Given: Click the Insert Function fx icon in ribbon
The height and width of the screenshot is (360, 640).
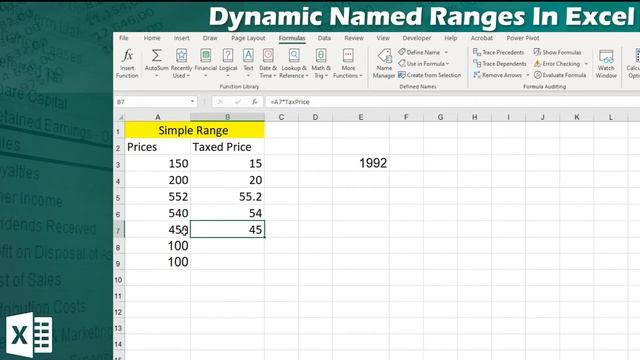Looking at the screenshot, I should pyautogui.click(x=127, y=63).
